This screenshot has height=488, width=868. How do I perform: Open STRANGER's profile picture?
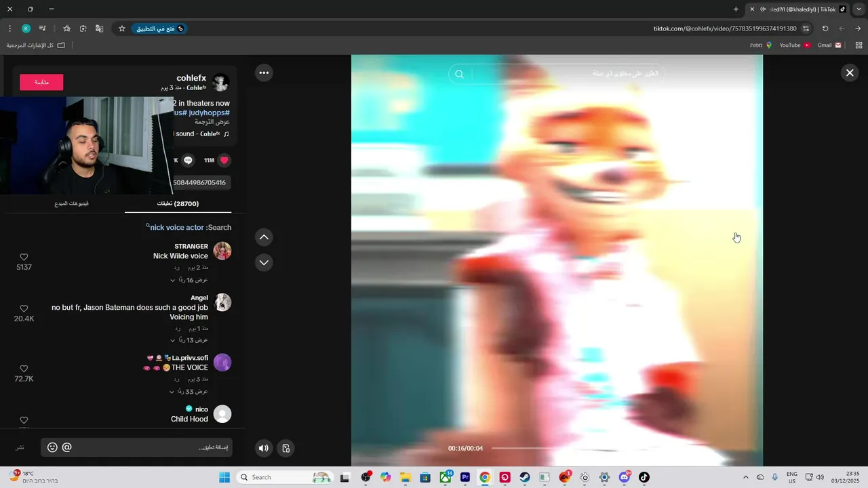(222, 251)
